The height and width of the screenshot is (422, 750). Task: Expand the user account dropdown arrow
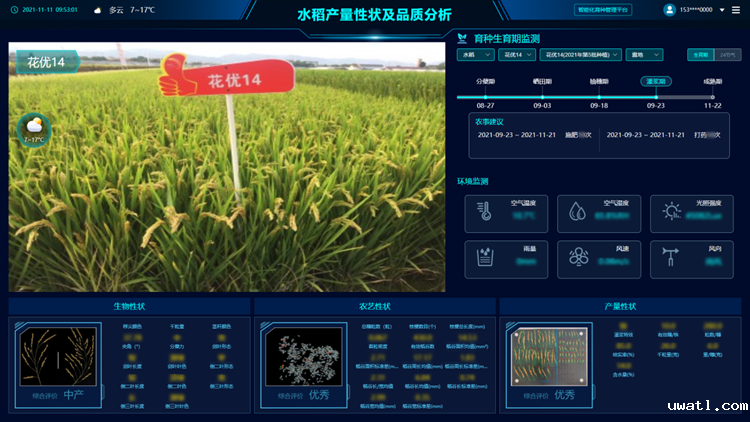722,10
